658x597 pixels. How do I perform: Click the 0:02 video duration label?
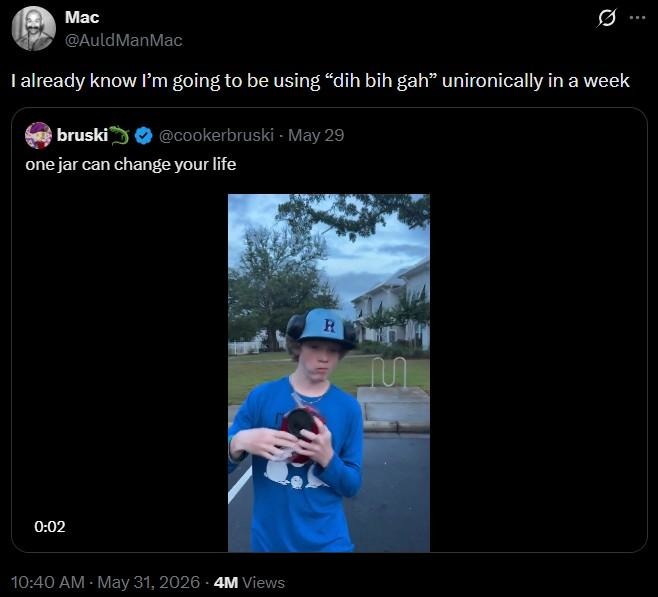pyautogui.click(x=50, y=527)
